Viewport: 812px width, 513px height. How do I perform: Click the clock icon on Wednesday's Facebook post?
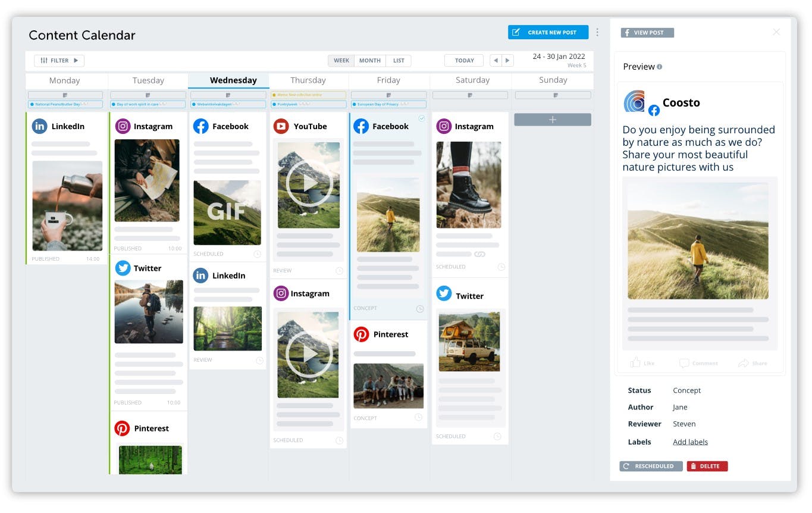coord(257,254)
